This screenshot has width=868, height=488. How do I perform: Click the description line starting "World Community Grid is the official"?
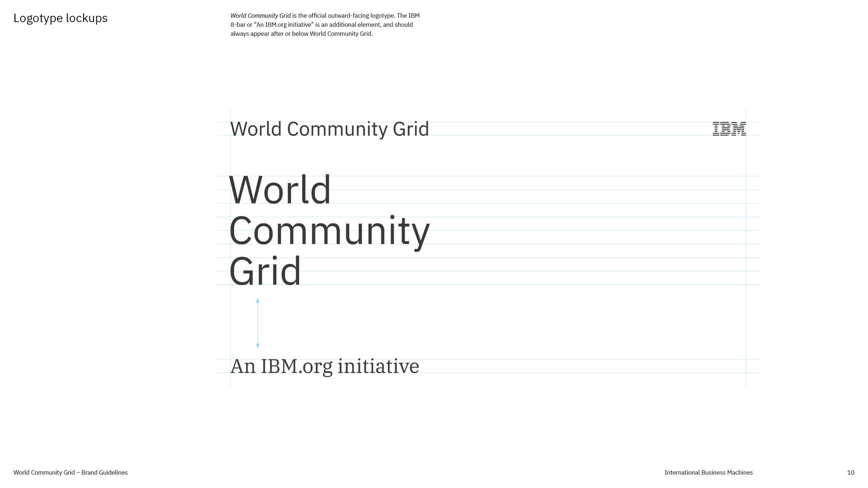325,16
